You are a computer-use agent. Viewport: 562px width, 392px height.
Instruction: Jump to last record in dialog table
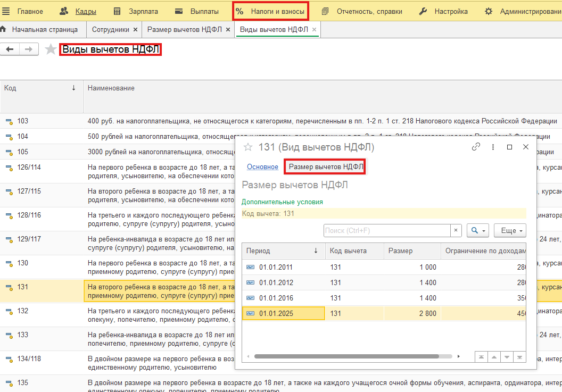click(520, 357)
